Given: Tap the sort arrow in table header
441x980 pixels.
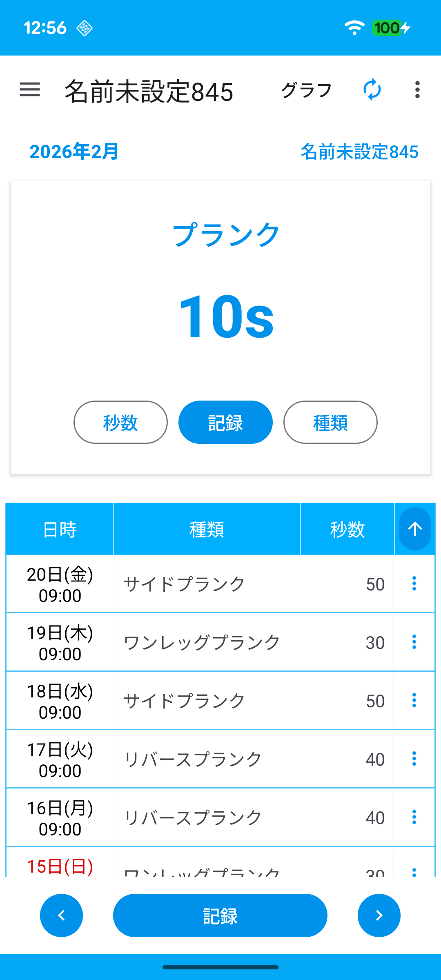Looking at the screenshot, I should pyautogui.click(x=415, y=529).
